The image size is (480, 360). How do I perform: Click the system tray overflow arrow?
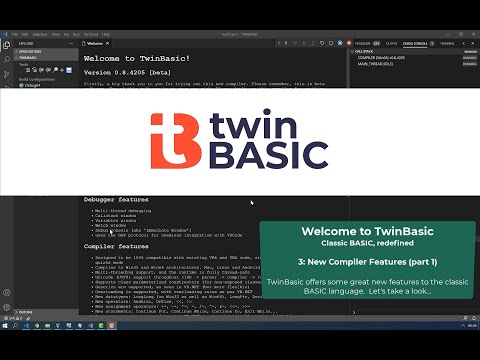pos(463,326)
